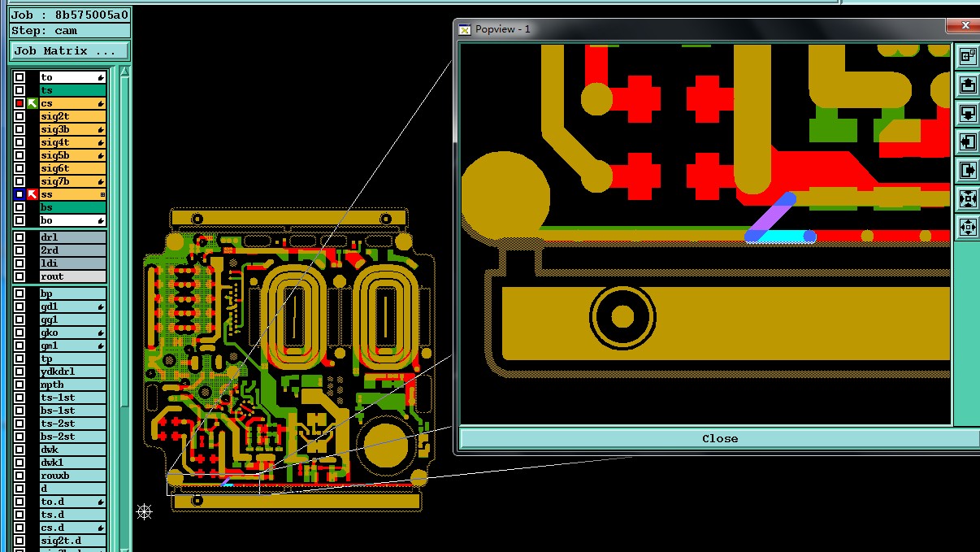Select the gg1 layer row
The height and width of the screenshot is (552, 980).
coord(72,319)
